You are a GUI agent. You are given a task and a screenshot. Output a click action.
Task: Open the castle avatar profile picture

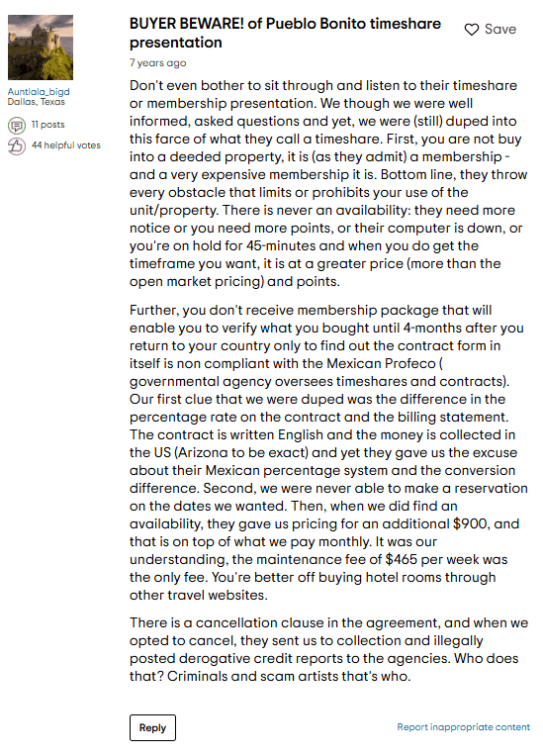[41, 47]
